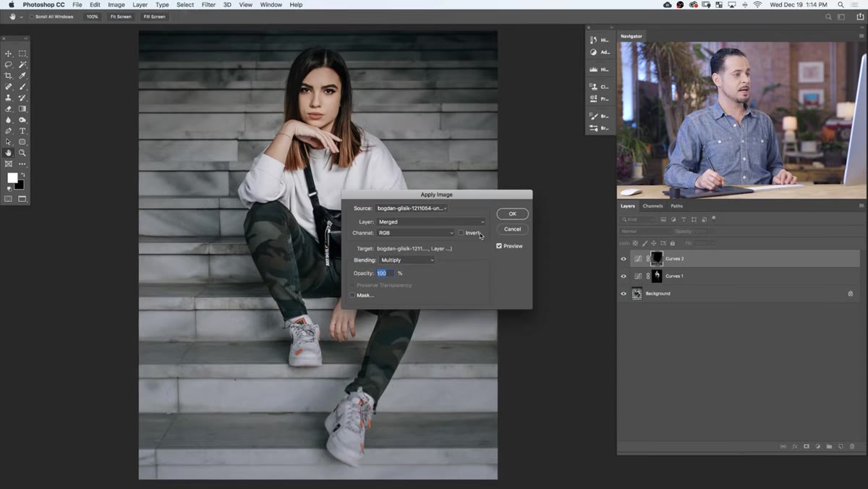The width and height of the screenshot is (868, 489).
Task: Select the Gradient tool
Action: pyautogui.click(x=22, y=109)
